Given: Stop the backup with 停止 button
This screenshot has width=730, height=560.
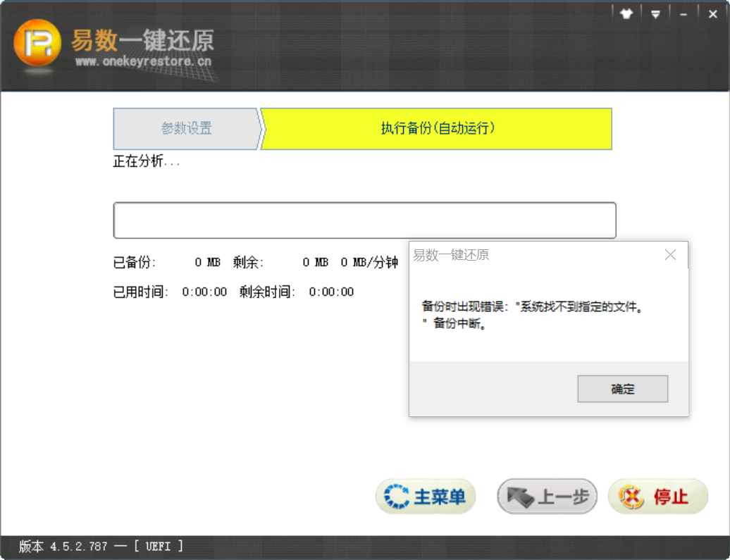Looking at the screenshot, I should coord(658,496).
